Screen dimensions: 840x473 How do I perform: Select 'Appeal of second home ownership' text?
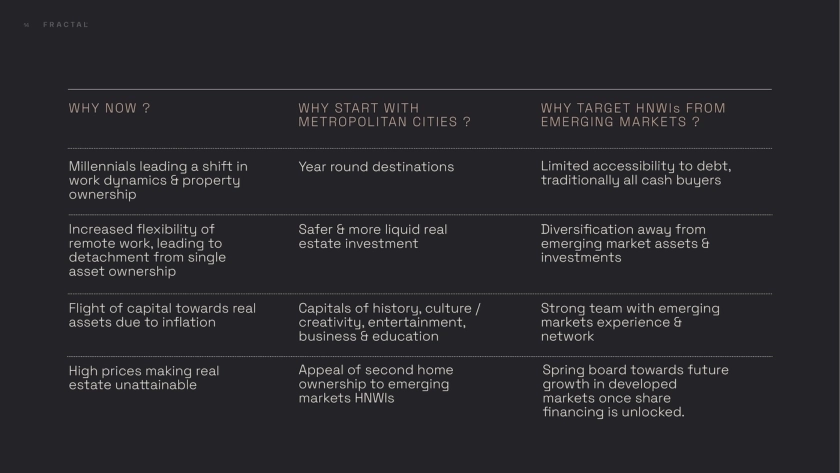[x=373, y=384]
